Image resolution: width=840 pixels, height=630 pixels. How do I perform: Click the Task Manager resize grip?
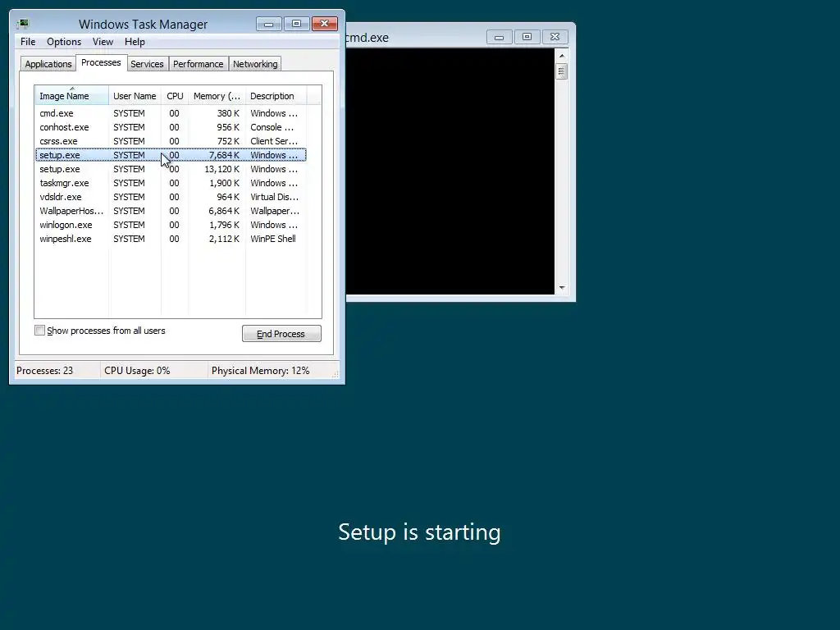(x=336, y=374)
